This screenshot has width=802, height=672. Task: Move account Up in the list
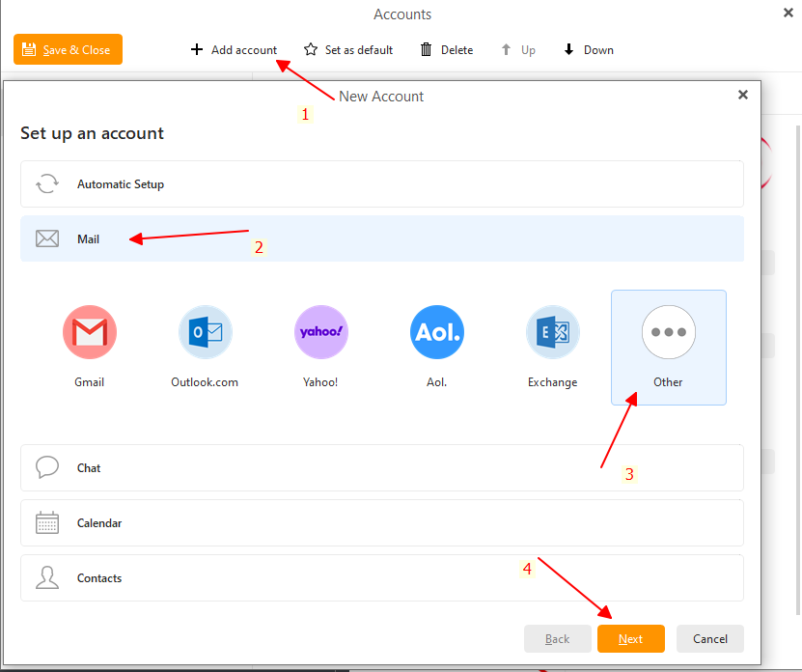coord(518,49)
